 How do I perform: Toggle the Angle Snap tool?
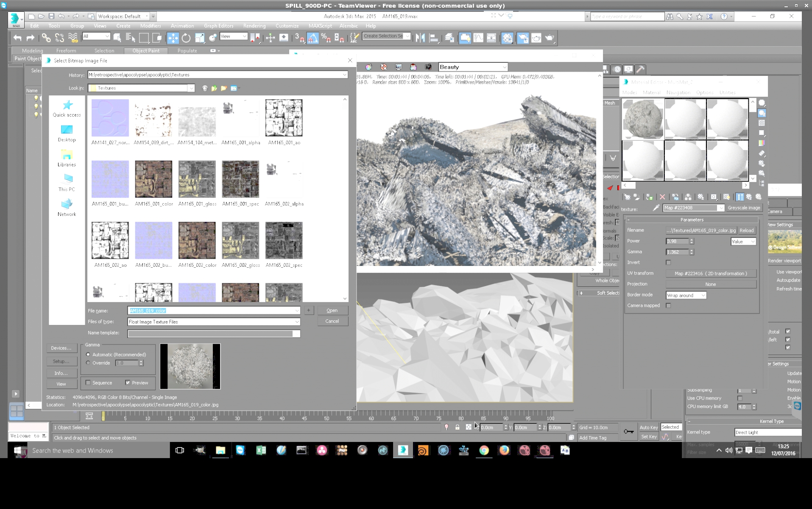313,38
